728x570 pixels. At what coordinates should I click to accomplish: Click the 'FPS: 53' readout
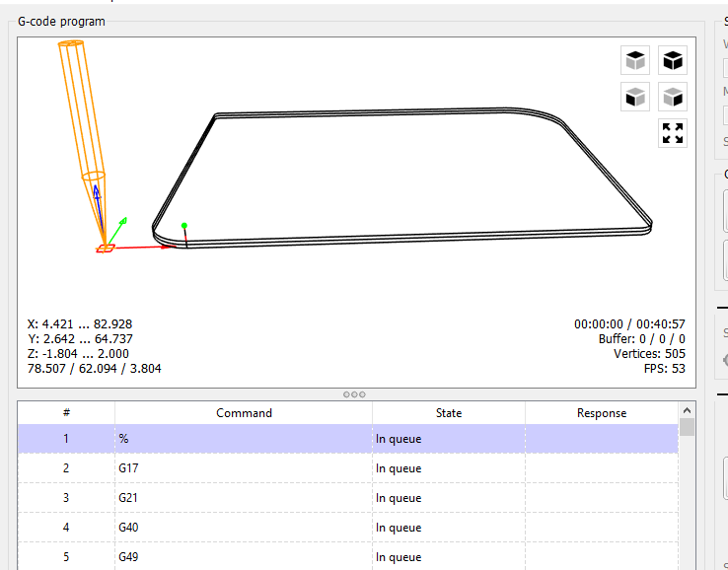[665, 369]
